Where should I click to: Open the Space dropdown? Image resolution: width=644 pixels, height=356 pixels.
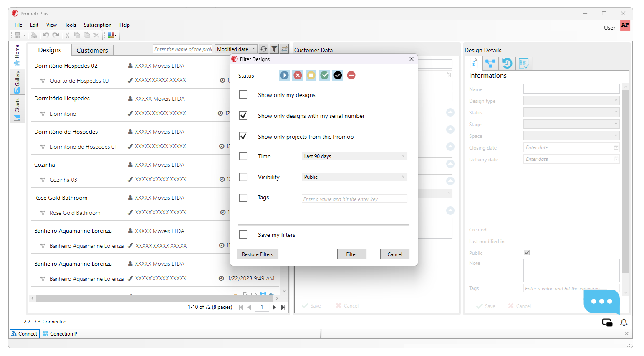pyautogui.click(x=571, y=135)
